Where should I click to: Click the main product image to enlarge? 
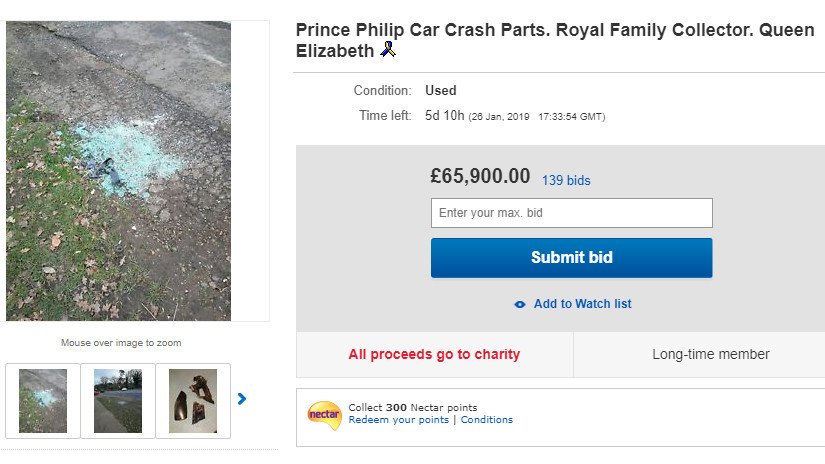(119, 171)
